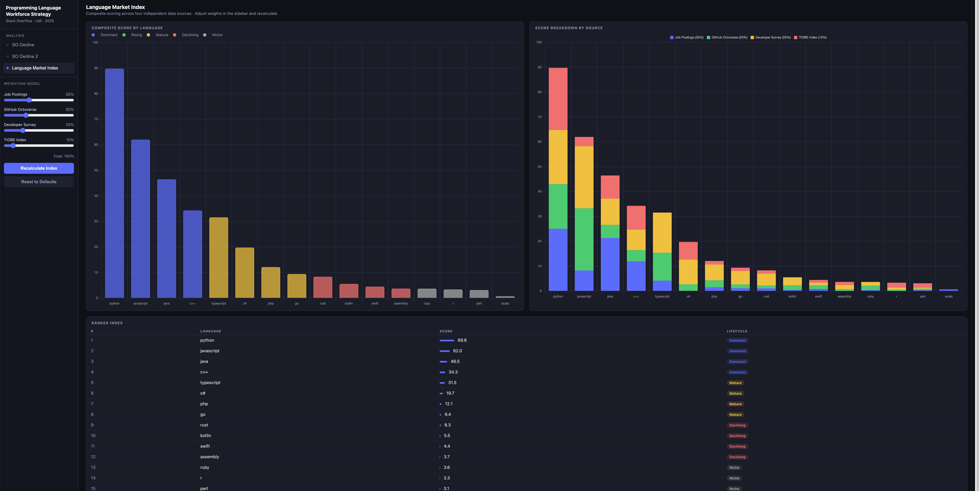Click Reset to Defaults button

[x=39, y=182]
